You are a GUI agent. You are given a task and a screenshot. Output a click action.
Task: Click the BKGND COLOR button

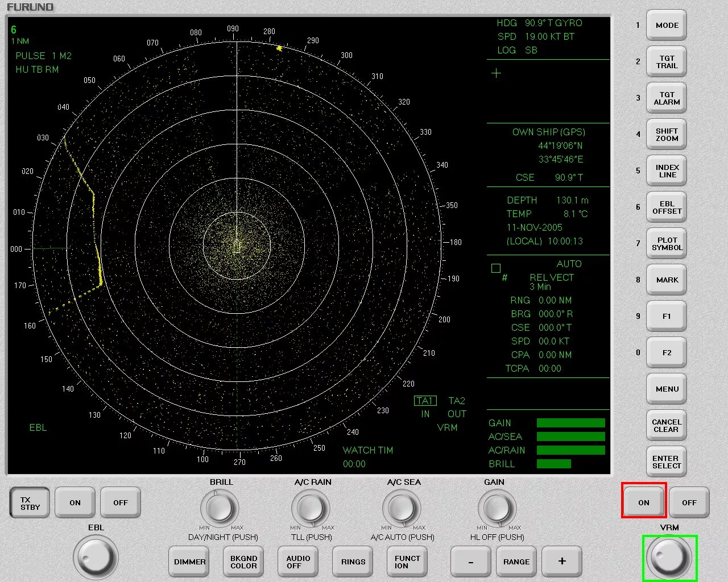243,562
